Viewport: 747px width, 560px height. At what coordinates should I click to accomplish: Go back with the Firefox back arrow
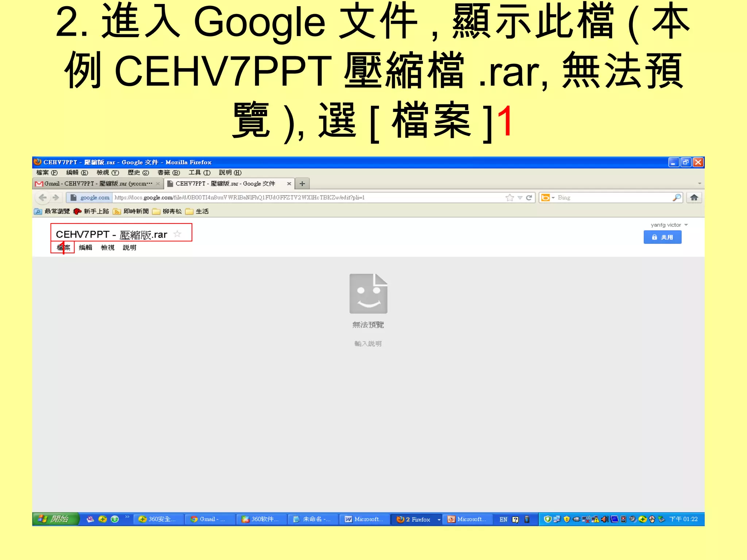coord(43,198)
